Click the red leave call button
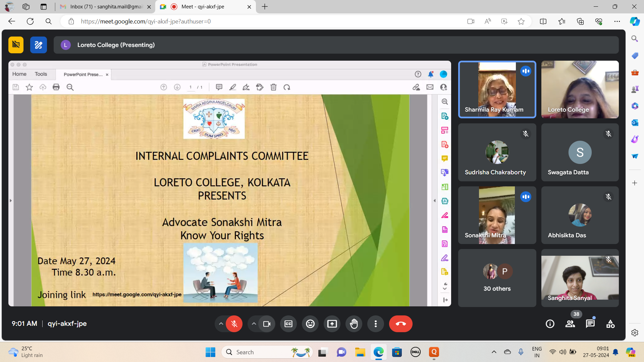 [x=400, y=324]
